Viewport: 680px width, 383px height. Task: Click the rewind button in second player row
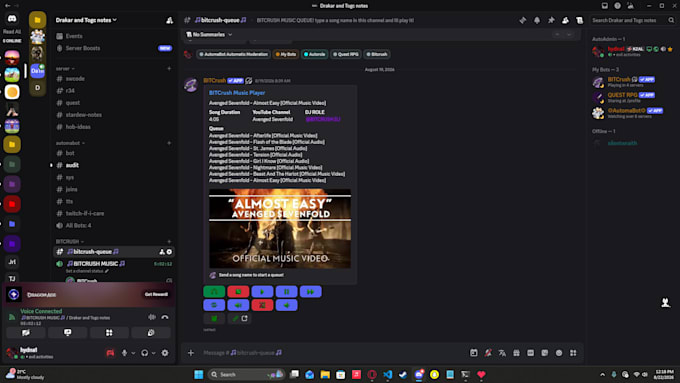click(x=238, y=305)
